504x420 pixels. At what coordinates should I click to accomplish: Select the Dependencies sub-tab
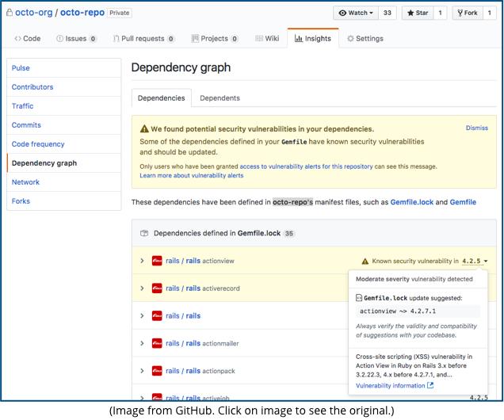click(162, 98)
